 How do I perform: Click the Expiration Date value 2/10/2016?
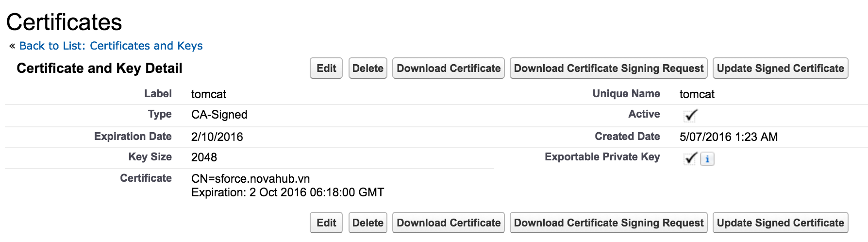coord(217,137)
